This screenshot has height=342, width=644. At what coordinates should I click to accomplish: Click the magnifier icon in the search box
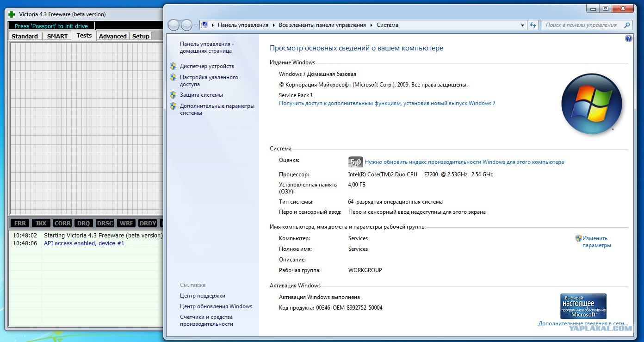(627, 25)
